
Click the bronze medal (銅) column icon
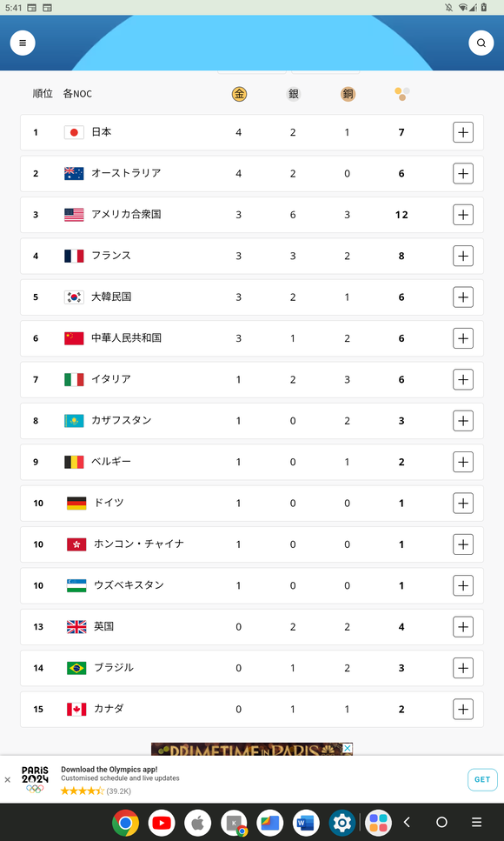348,93
